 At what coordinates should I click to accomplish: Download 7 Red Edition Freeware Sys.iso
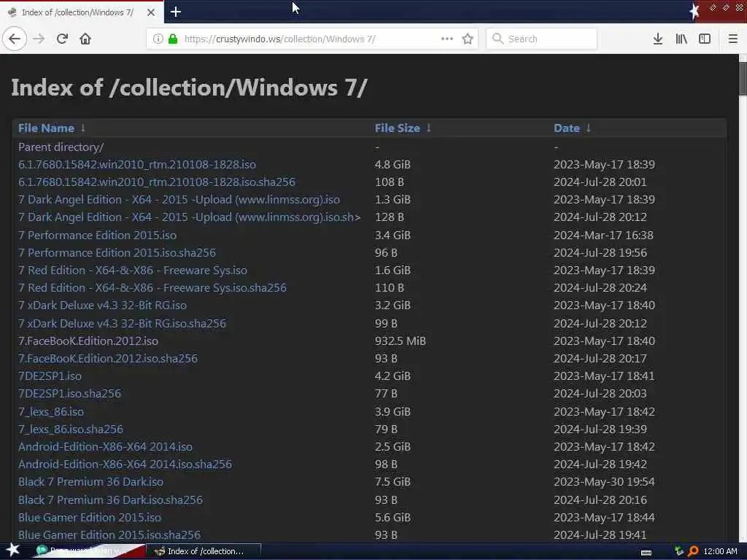(133, 271)
